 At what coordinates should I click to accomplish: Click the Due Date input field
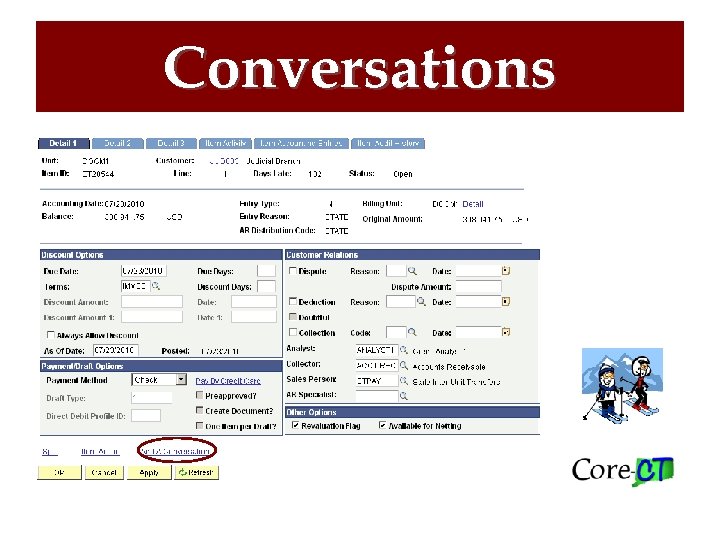coord(143,271)
